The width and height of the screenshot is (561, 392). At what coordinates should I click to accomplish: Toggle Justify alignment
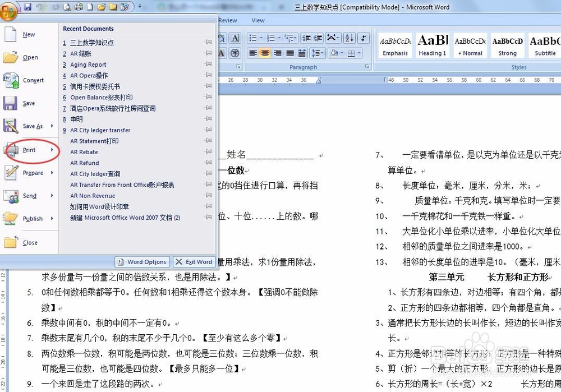290,53
